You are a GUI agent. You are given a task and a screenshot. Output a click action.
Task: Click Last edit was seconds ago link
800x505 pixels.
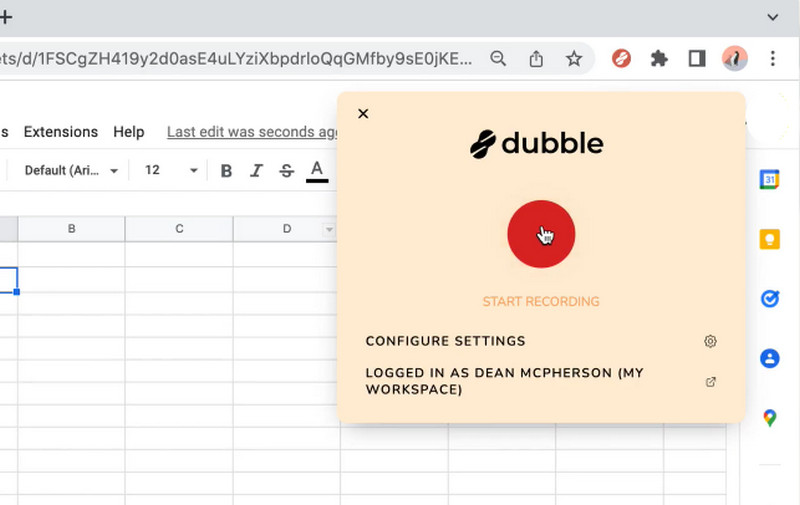(x=252, y=132)
